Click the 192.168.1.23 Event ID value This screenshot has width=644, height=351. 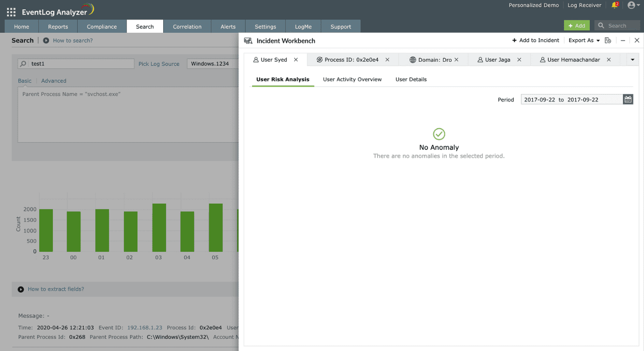coord(145,328)
